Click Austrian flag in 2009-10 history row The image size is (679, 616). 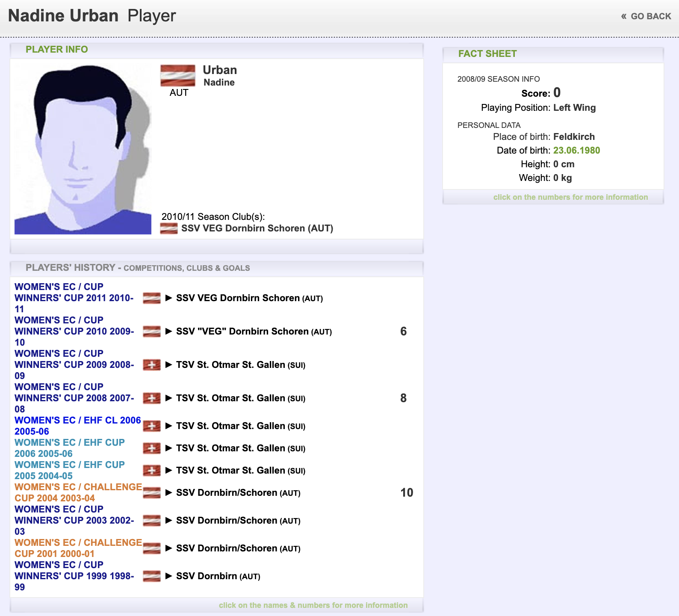[x=152, y=332]
